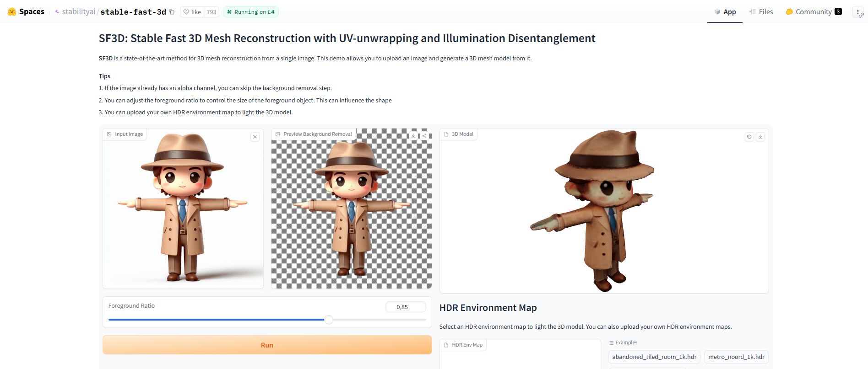Share the background removal preview image
The height and width of the screenshot is (369, 868).
[424, 136]
